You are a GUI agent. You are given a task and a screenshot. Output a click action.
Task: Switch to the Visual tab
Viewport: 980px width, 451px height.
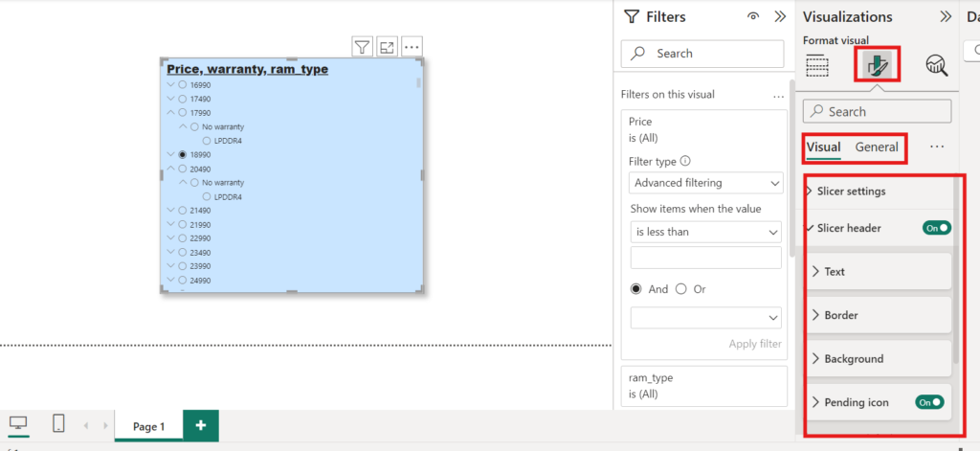[x=823, y=147]
